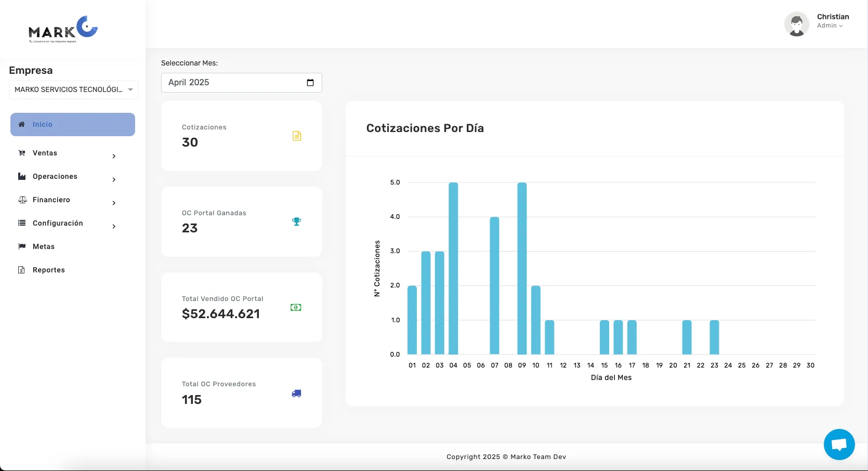
Task: Select the Financiero menu entry
Action: point(51,200)
